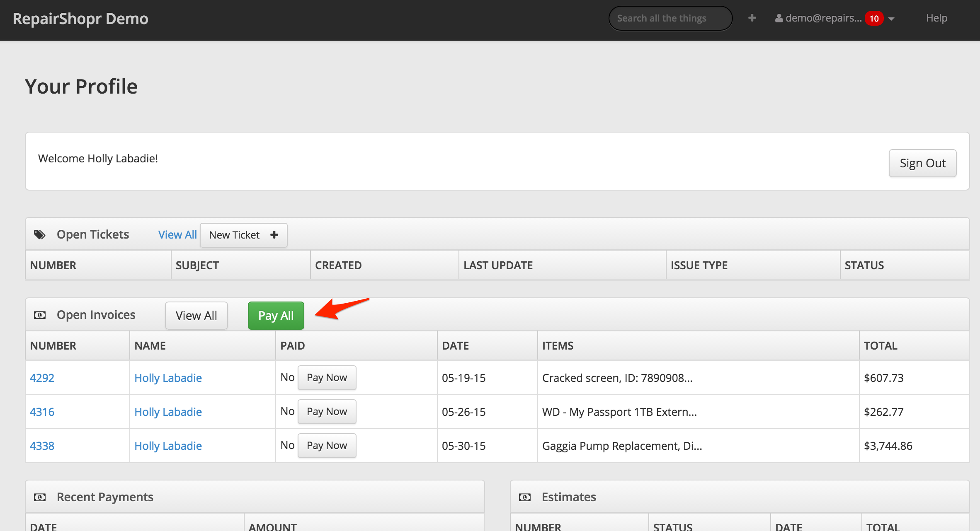Click Pay Now for invoice 4338
The height and width of the screenshot is (531, 980).
pyautogui.click(x=327, y=446)
